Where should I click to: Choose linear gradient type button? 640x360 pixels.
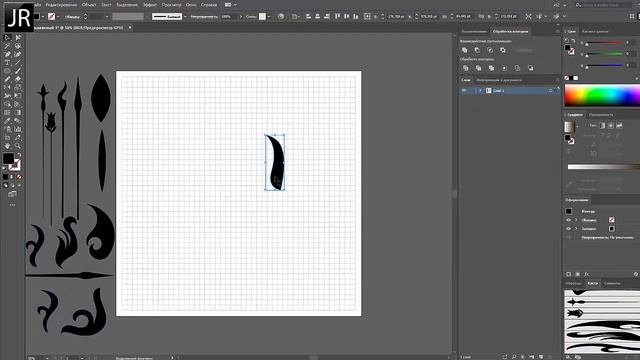pyautogui.click(x=602, y=126)
